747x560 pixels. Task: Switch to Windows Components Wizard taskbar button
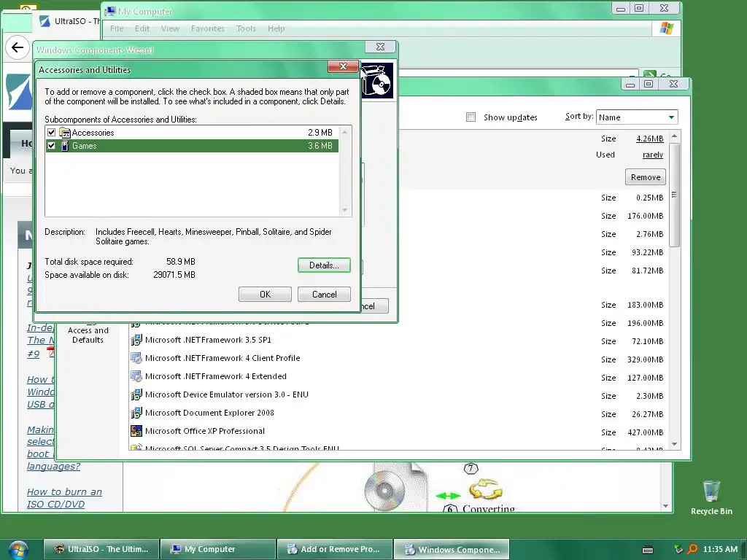[452, 549]
